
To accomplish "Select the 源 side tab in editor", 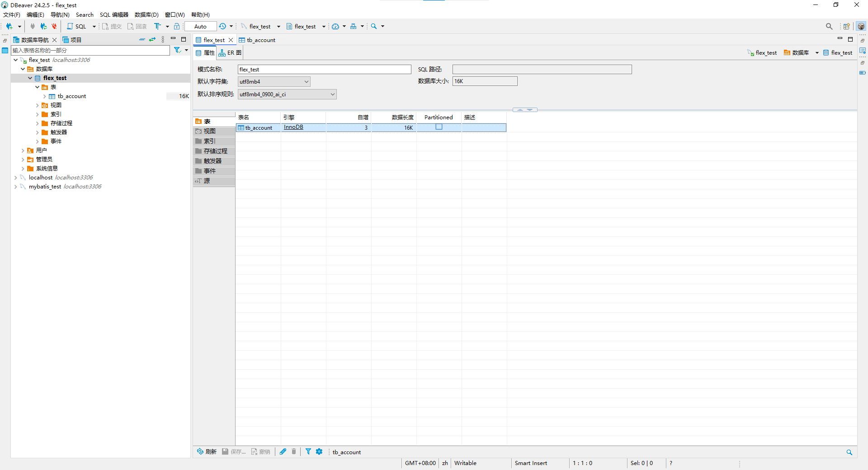I will 214,181.
